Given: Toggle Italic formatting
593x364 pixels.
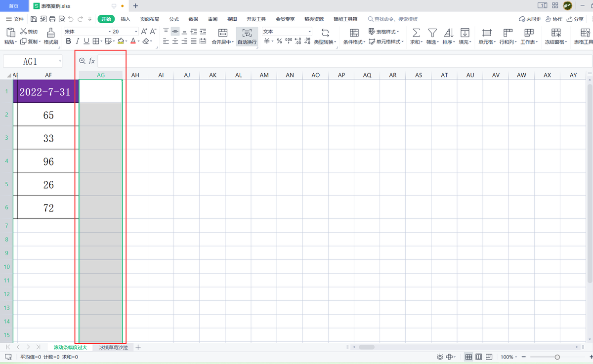Looking at the screenshot, I should click(78, 41).
